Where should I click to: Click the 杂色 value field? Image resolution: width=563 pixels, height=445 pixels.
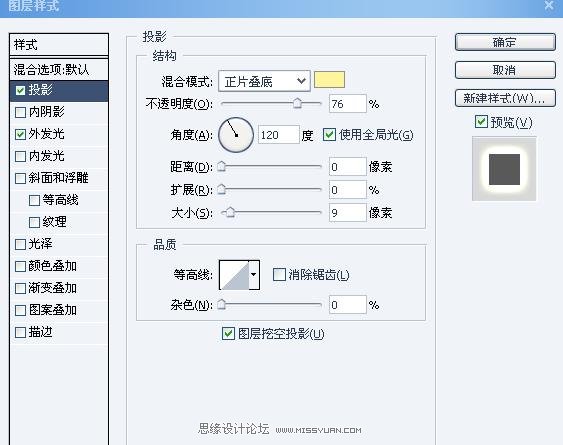click(348, 305)
